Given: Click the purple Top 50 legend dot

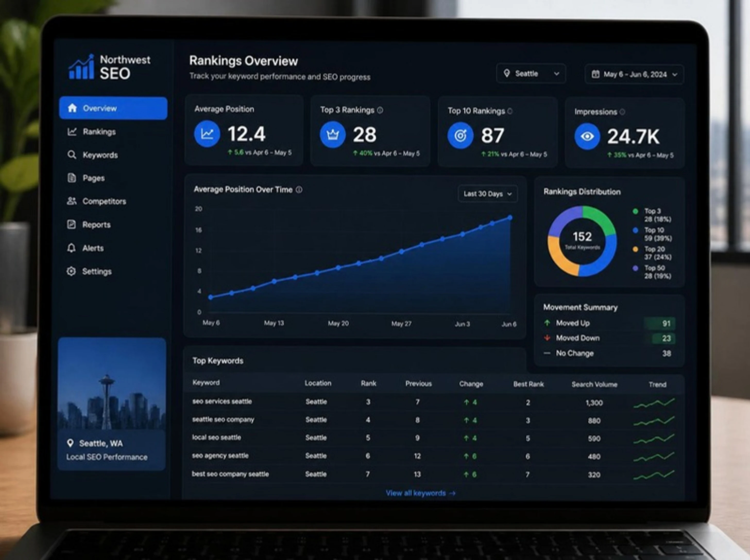Looking at the screenshot, I should [635, 268].
